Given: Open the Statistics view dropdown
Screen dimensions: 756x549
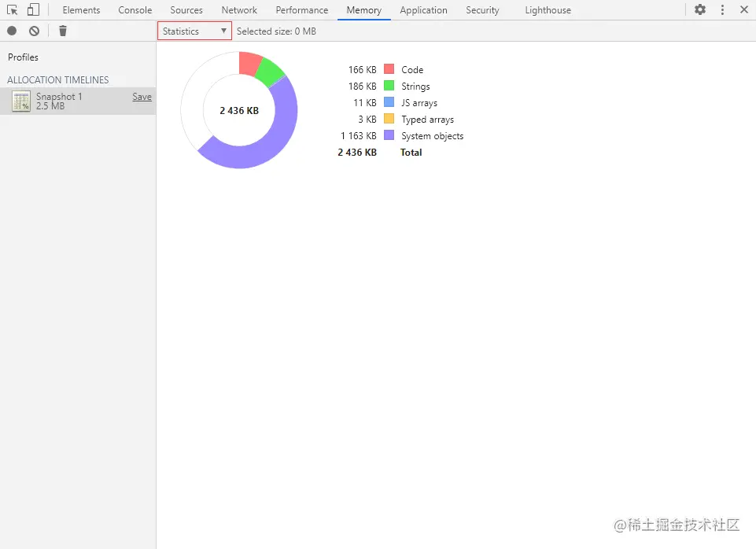Looking at the screenshot, I should point(195,31).
